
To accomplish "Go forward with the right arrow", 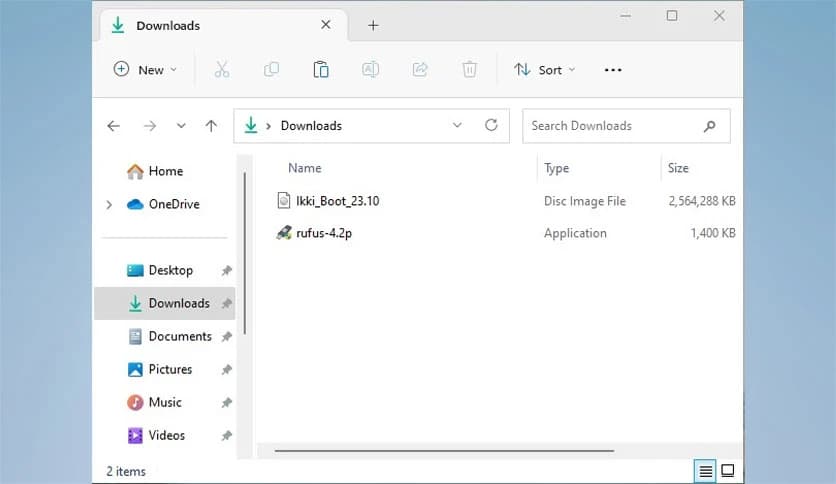I will (150, 126).
